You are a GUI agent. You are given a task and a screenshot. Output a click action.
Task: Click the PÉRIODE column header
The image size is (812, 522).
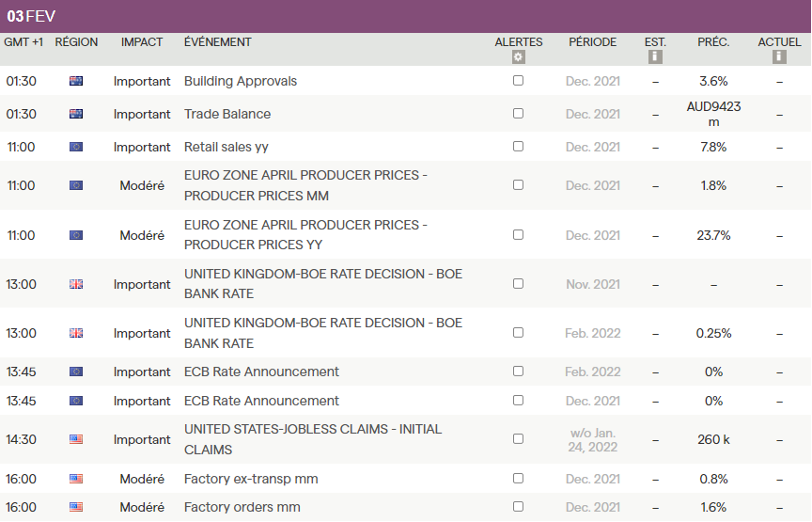click(x=592, y=42)
